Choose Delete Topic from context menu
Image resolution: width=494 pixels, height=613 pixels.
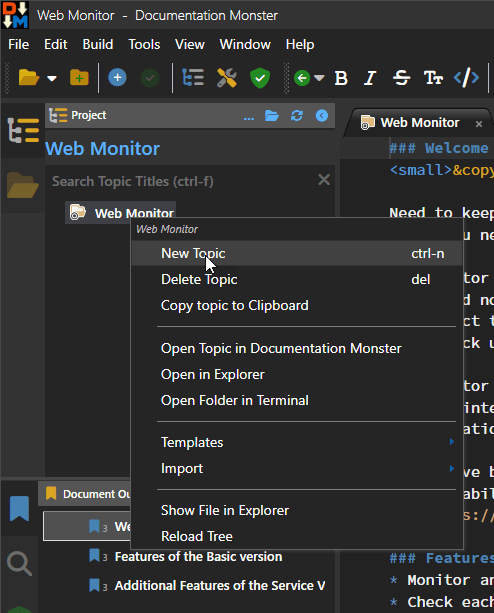pos(297,280)
